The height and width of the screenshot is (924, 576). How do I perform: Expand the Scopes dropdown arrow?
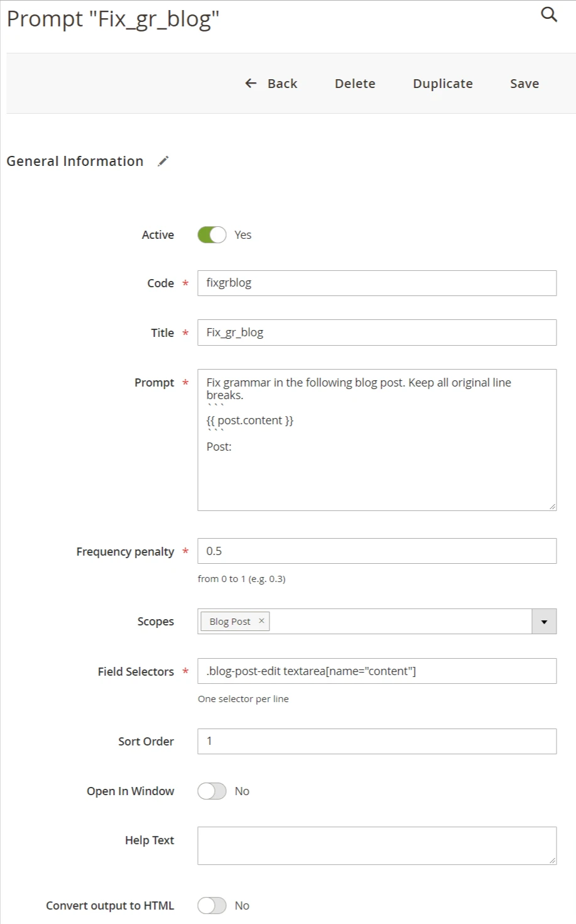544,622
